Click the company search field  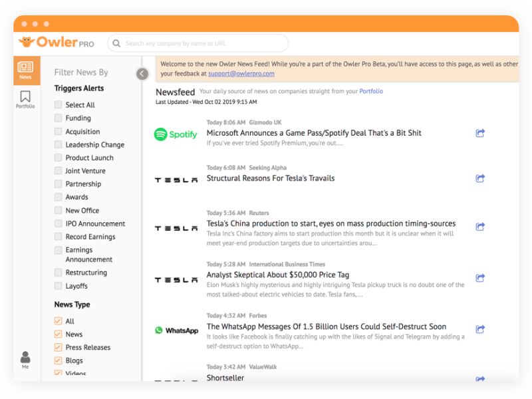click(x=198, y=43)
